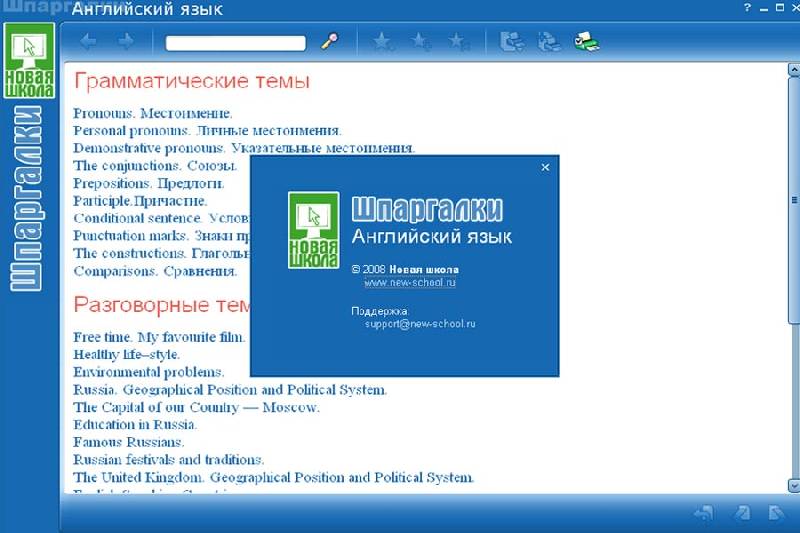Click the Поддержка label in the dialog
Image resolution: width=800 pixels, height=533 pixels.
click(379, 311)
